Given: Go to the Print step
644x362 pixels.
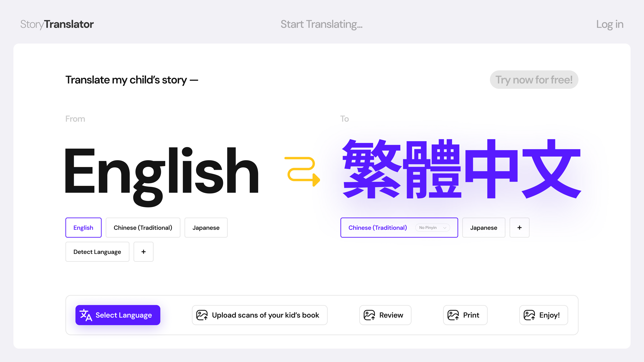Looking at the screenshot, I should pos(465,315).
